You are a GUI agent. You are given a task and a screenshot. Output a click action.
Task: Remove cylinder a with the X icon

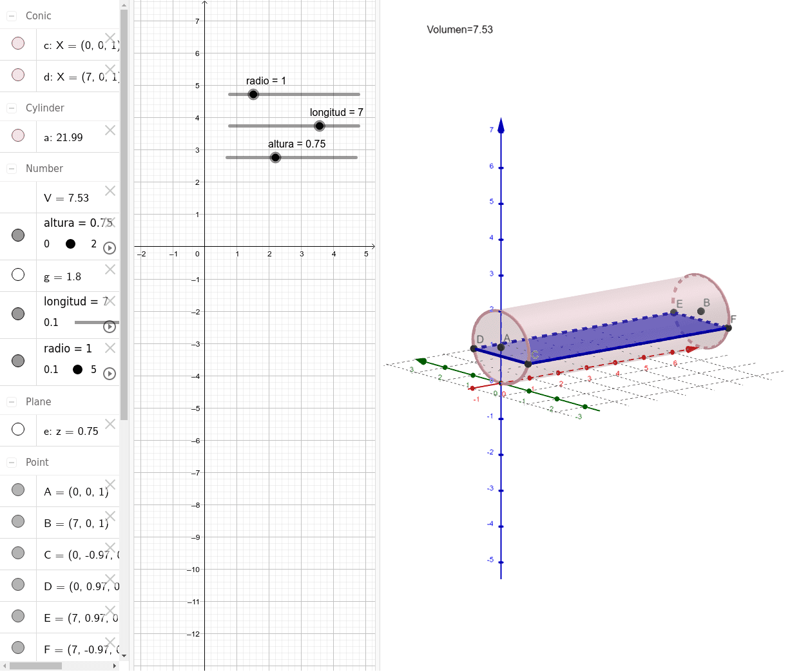[x=110, y=130]
